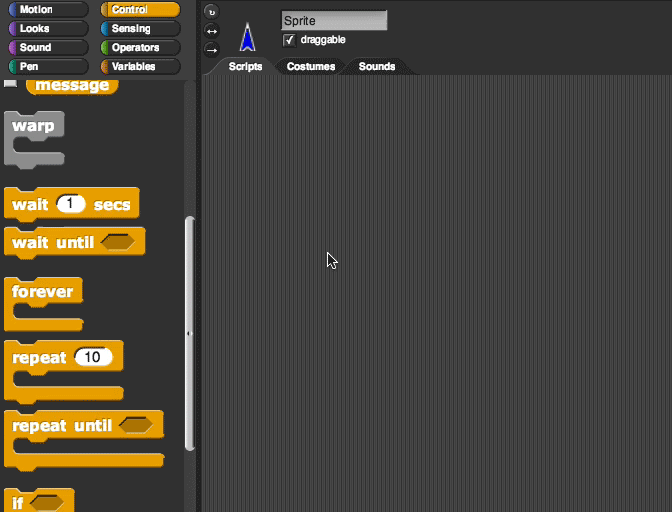Select the Scripts tab

point(245,67)
